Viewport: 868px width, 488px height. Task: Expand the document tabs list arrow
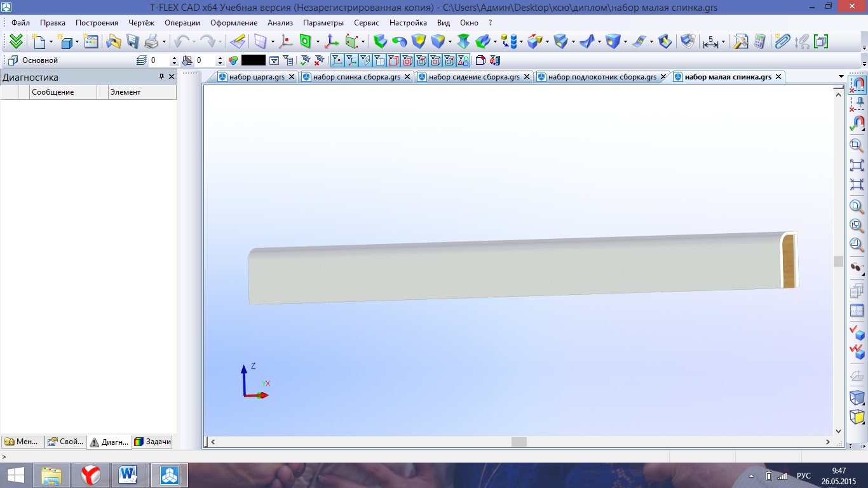click(x=841, y=77)
